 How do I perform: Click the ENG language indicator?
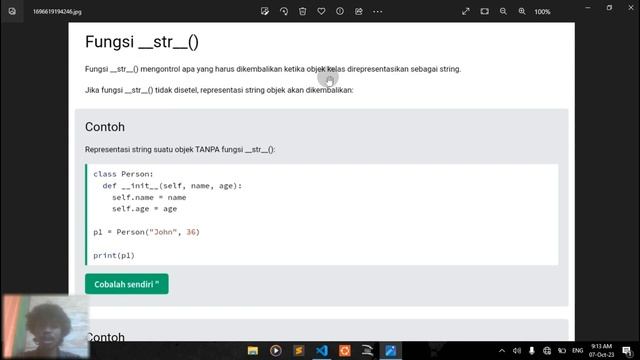click(x=578, y=351)
